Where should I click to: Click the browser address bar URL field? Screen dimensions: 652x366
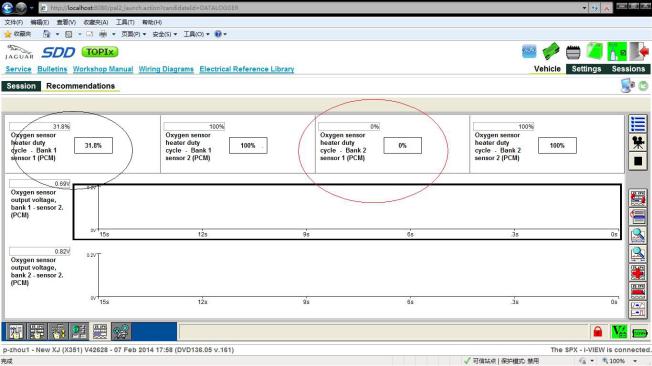point(310,8)
